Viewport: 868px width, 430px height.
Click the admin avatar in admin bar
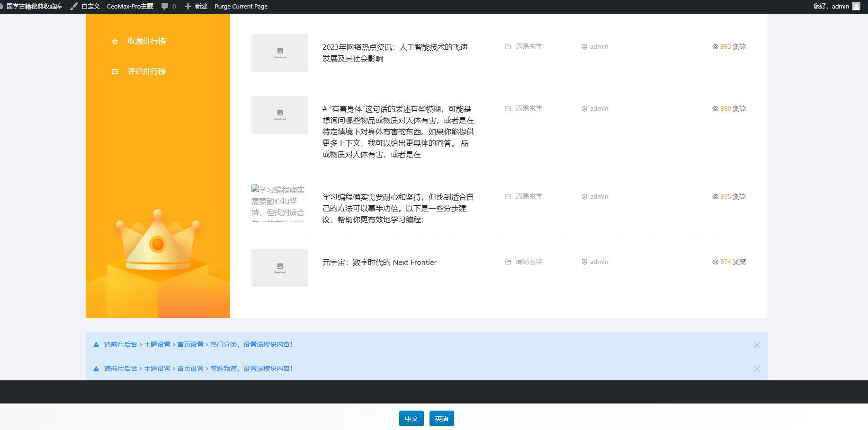pyautogui.click(x=856, y=6)
